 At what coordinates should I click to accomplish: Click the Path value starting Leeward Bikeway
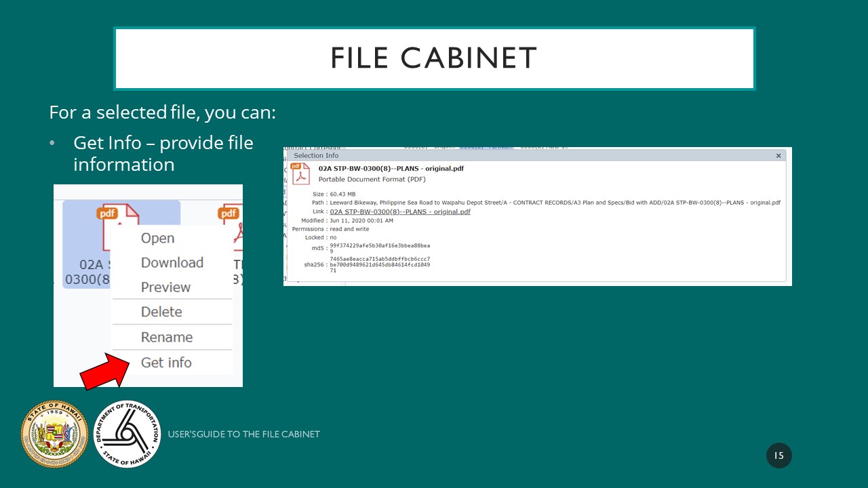click(x=555, y=203)
